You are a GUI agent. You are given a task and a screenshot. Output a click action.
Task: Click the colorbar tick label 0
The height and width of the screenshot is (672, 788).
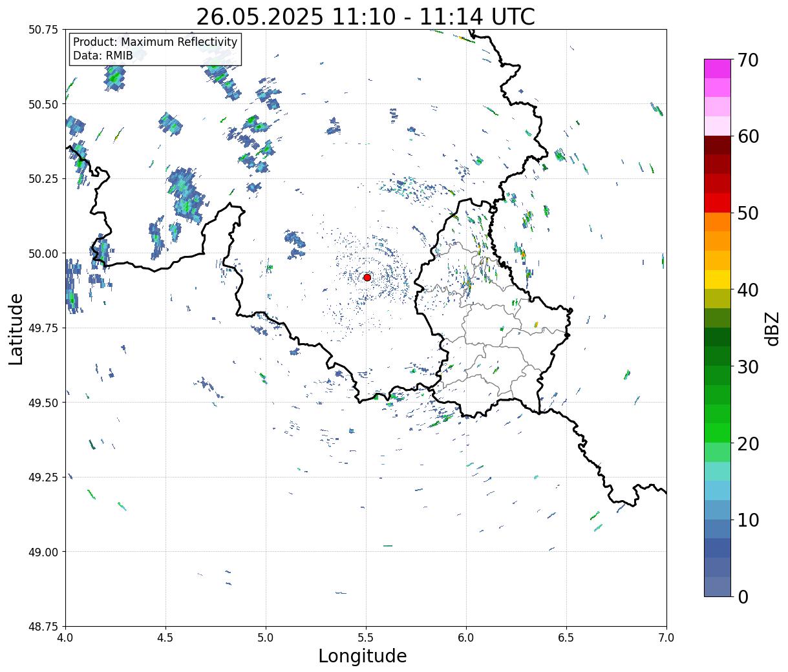[x=743, y=596]
